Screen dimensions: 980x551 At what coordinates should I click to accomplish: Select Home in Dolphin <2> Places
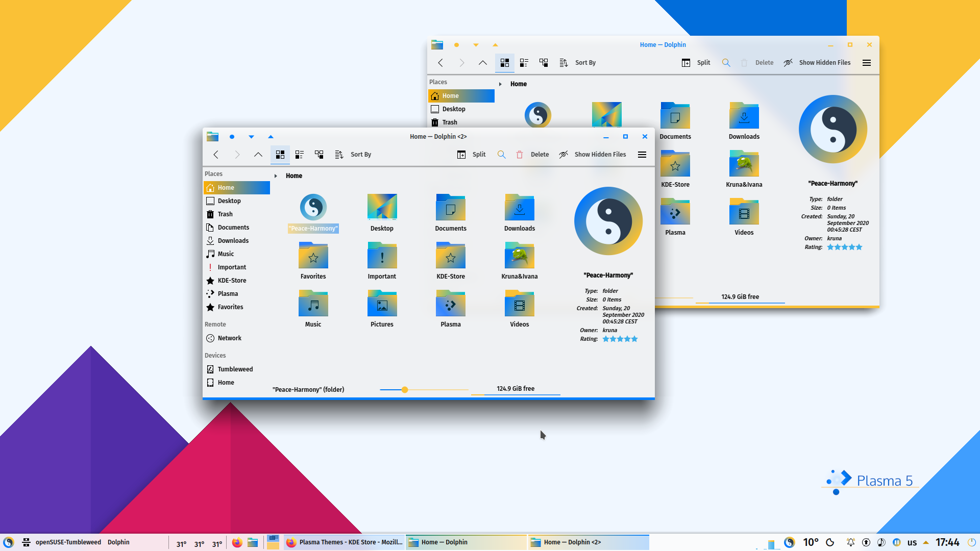coord(237,188)
